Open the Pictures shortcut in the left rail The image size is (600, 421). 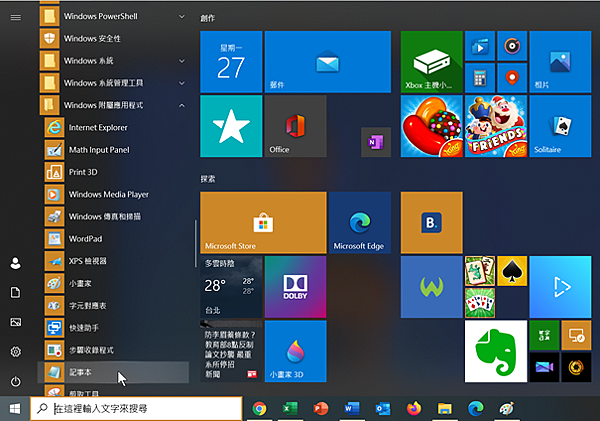tap(16, 322)
